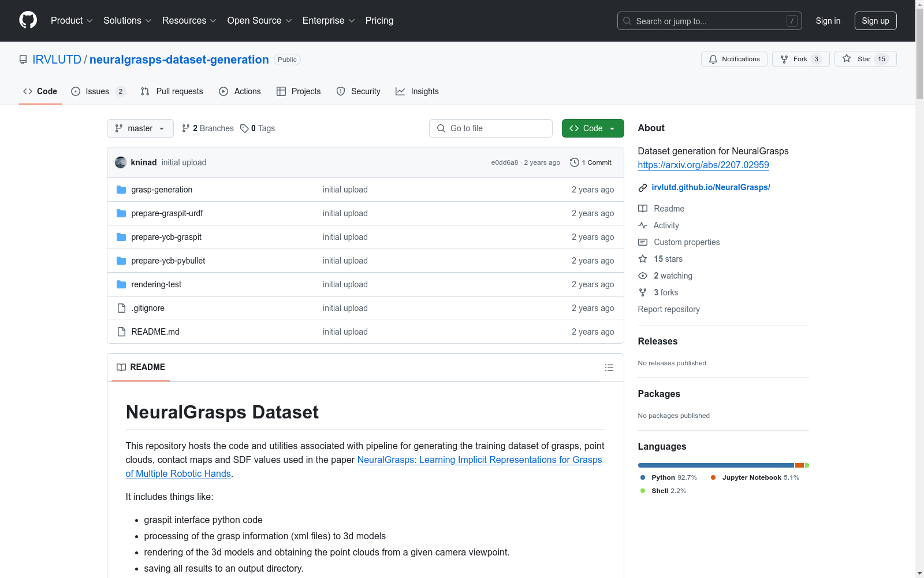Open the green Code dropdown button

click(593, 128)
